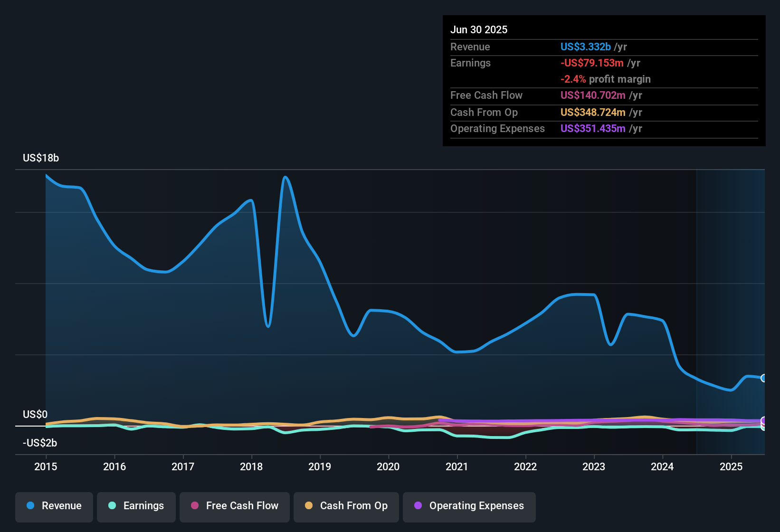Screen dimensions: 780x532
Task: Toggle the Revenue series visibility
Action: (x=54, y=506)
